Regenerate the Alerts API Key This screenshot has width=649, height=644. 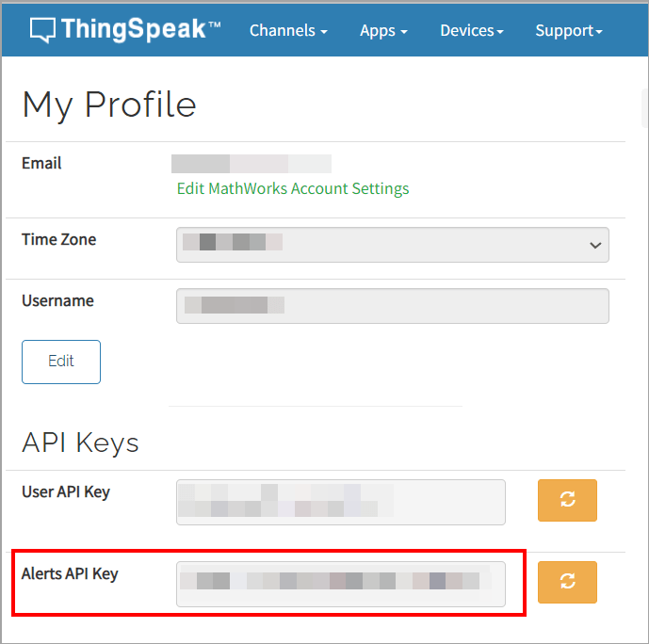567,582
